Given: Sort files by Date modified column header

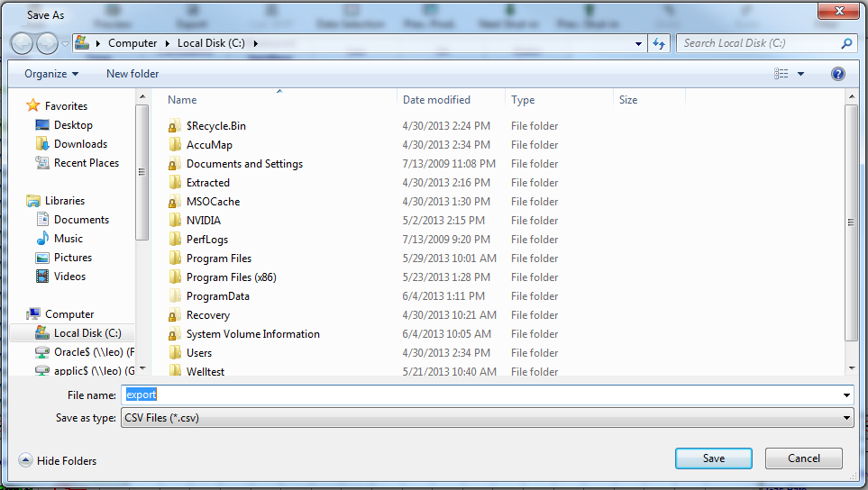Looking at the screenshot, I should 436,100.
